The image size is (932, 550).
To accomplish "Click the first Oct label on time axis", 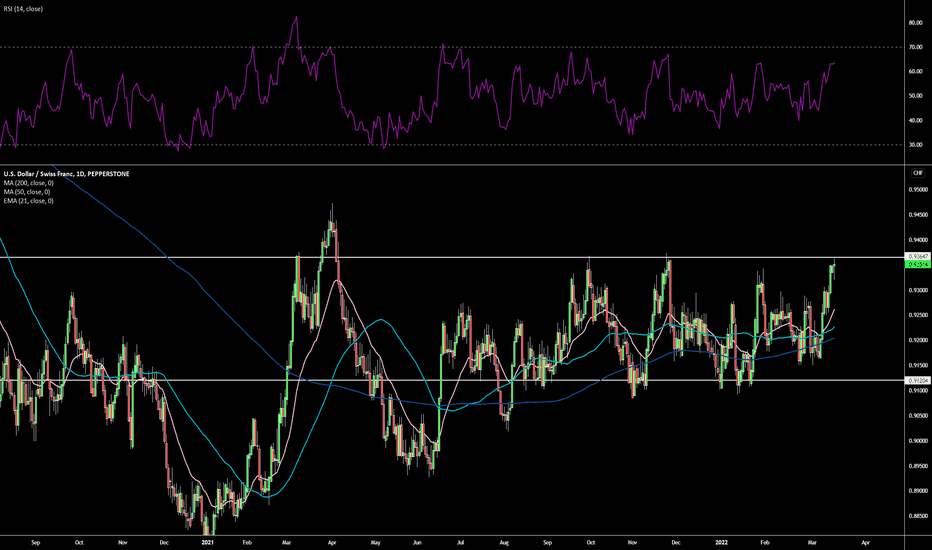I will coord(79,542).
